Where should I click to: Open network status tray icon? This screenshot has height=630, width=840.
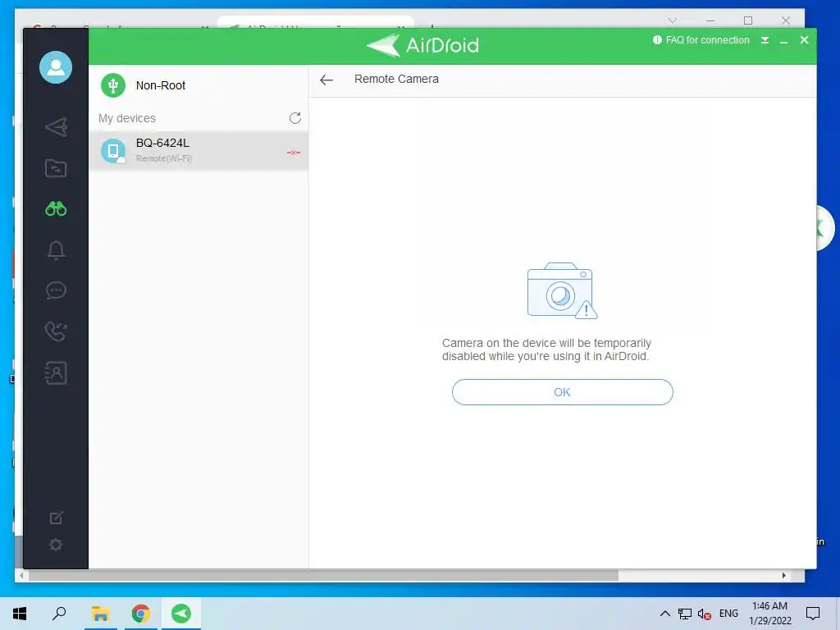point(685,614)
